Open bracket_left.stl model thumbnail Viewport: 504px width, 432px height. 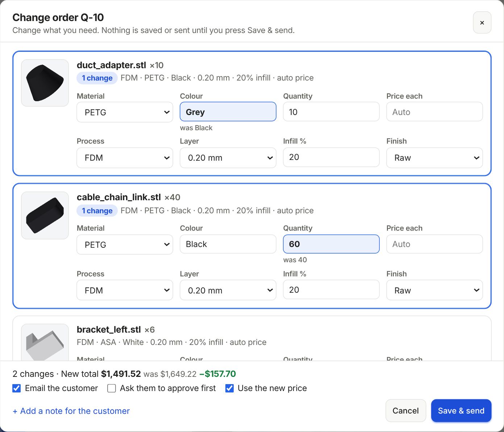pyautogui.click(x=45, y=342)
